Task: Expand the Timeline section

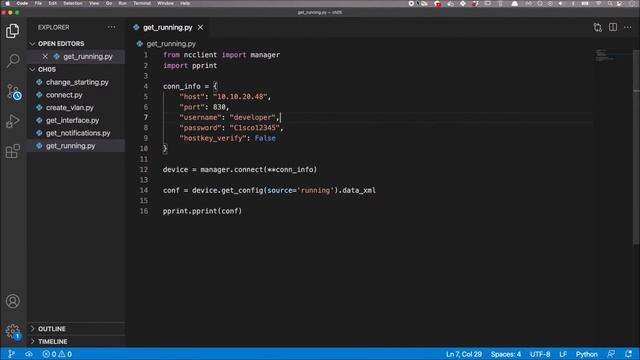Action: [32, 341]
